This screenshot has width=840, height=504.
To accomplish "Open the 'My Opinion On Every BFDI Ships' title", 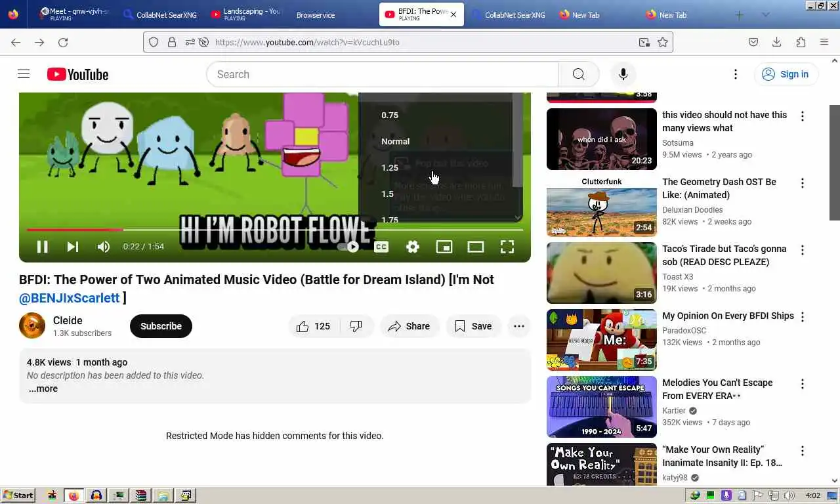I will click(728, 316).
